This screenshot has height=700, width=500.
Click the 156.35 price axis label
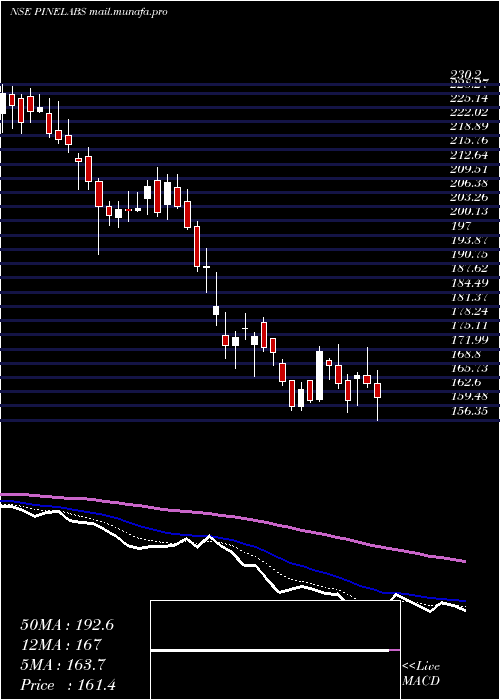click(469, 410)
